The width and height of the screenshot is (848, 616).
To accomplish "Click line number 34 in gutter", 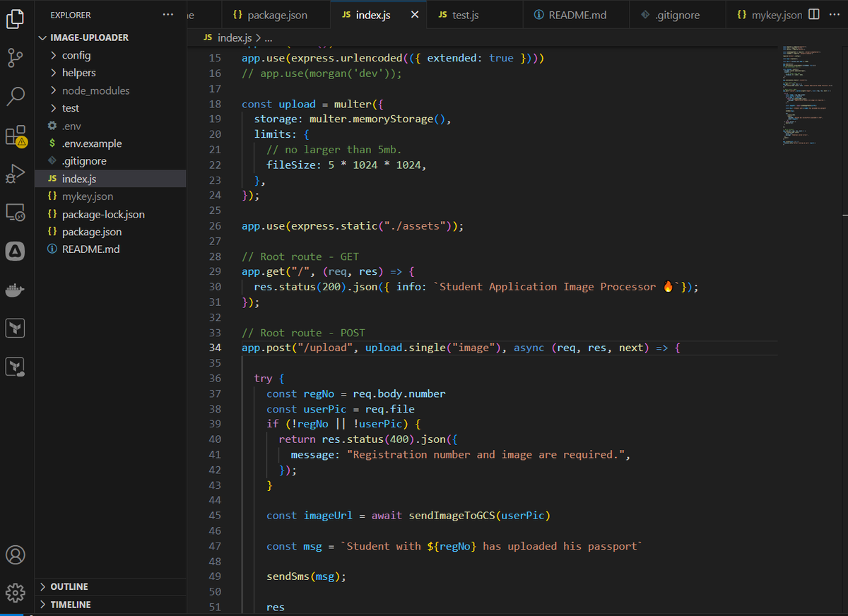I will [x=215, y=348].
